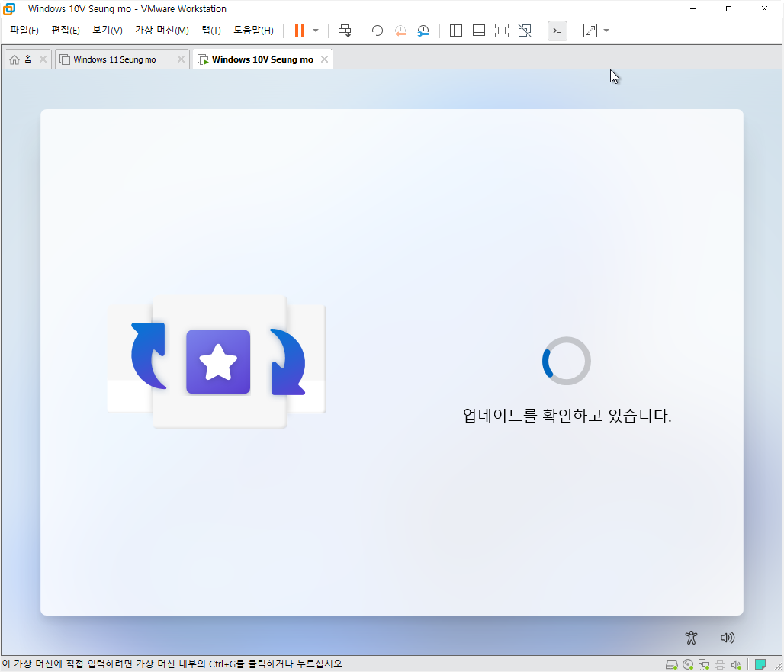The height and width of the screenshot is (672, 784).
Task: Open the accessibility options in the guest
Action: (691, 638)
